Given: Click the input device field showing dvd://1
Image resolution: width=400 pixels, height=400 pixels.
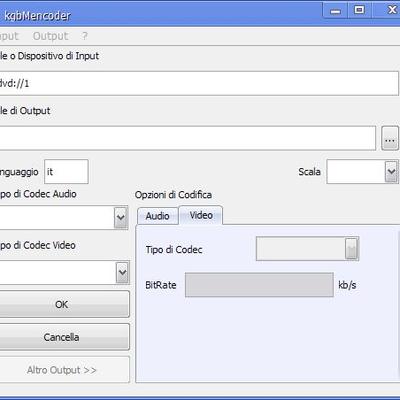Looking at the screenshot, I should click(x=199, y=83).
